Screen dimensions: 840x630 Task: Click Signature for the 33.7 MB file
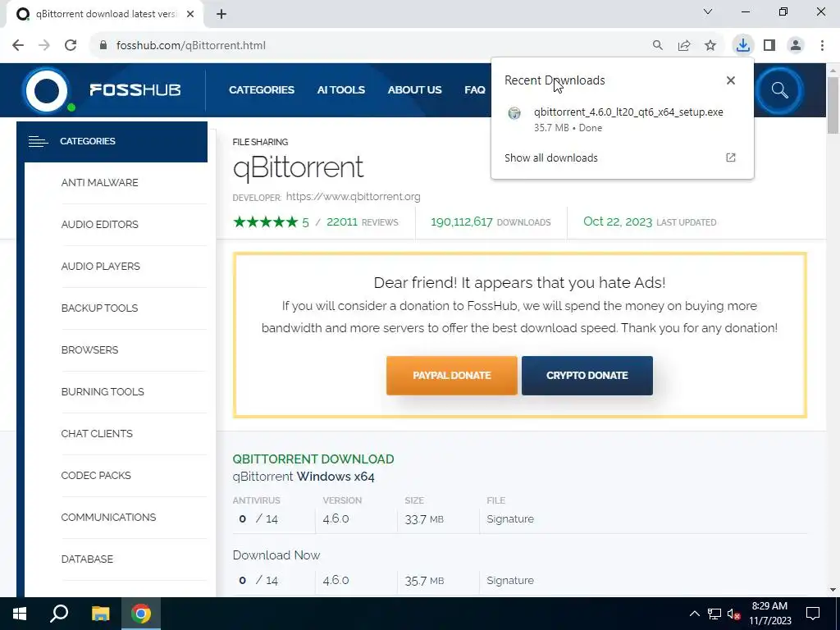tap(510, 519)
